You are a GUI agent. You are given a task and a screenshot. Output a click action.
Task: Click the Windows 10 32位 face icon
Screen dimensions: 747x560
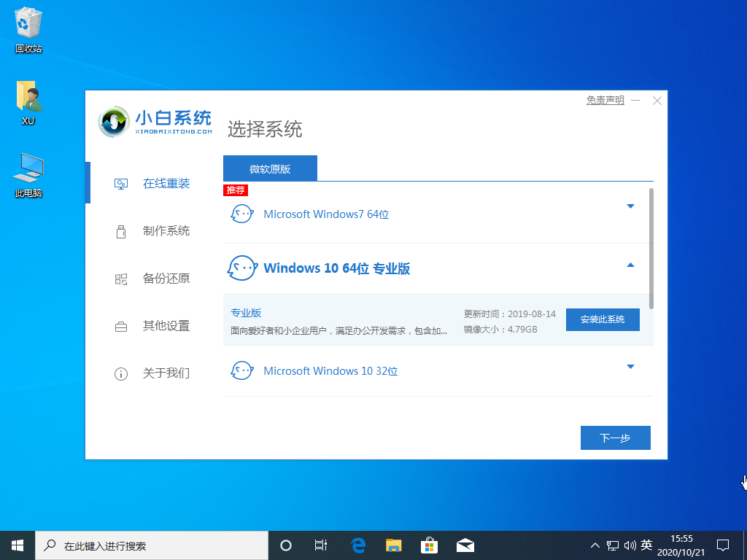[x=241, y=370]
